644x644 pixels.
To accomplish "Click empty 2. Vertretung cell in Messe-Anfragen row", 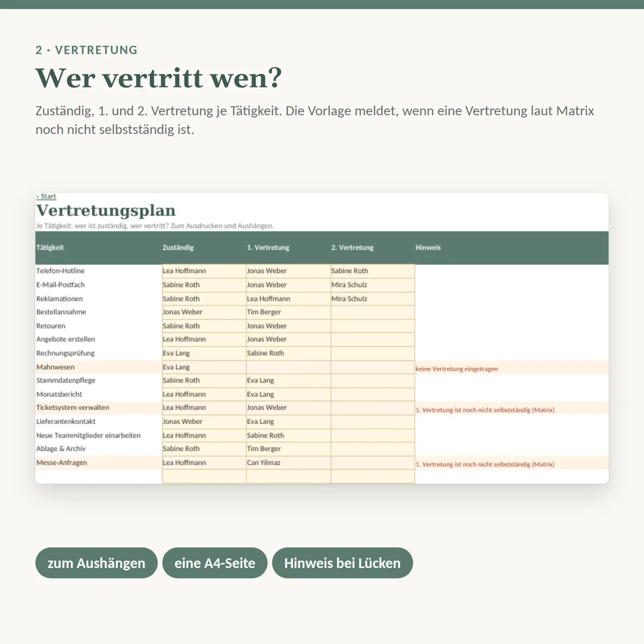I will [372, 463].
